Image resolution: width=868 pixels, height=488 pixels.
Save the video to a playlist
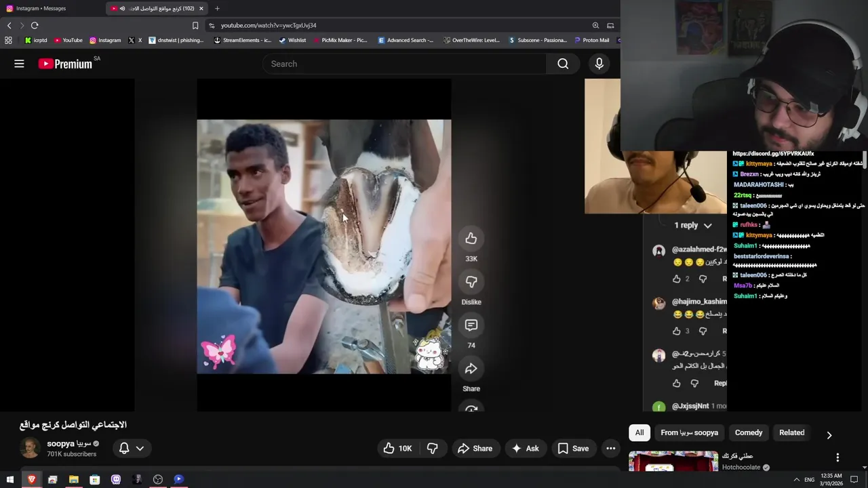[x=573, y=448]
